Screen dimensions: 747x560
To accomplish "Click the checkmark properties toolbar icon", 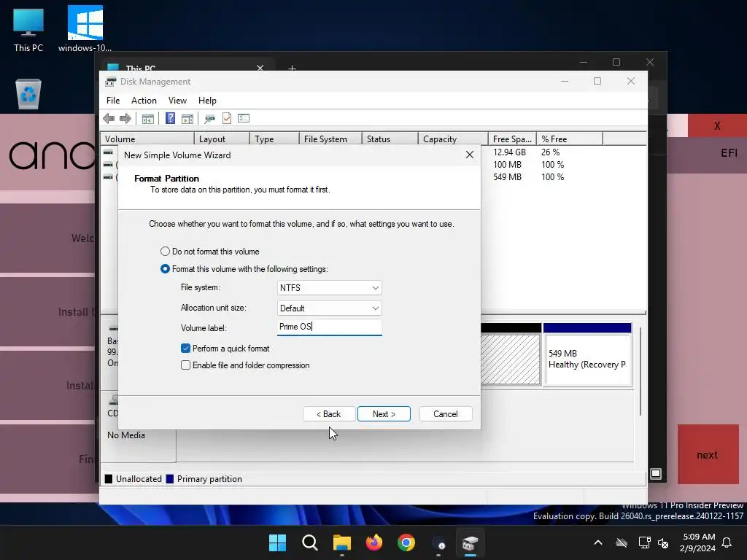I will tap(227, 119).
